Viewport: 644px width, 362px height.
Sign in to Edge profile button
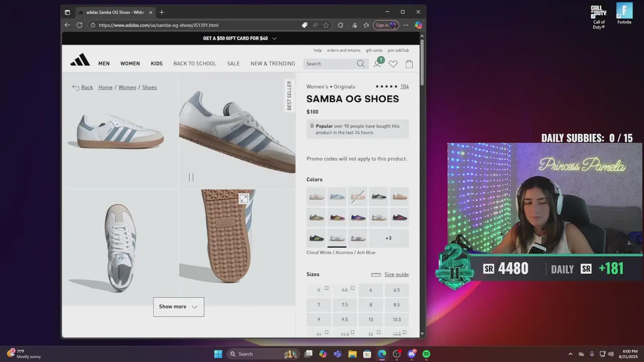[386, 25]
